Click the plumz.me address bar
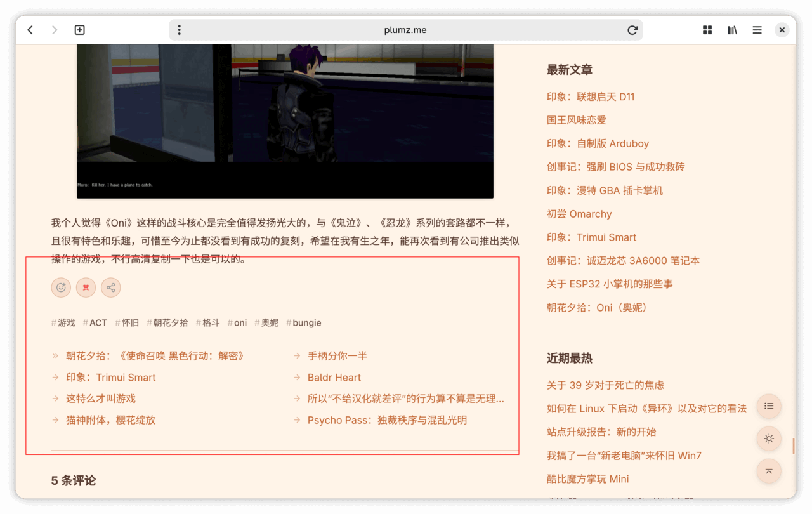This screenshot has width=812, height=514. pyautogui.click(x=405, y=30)
